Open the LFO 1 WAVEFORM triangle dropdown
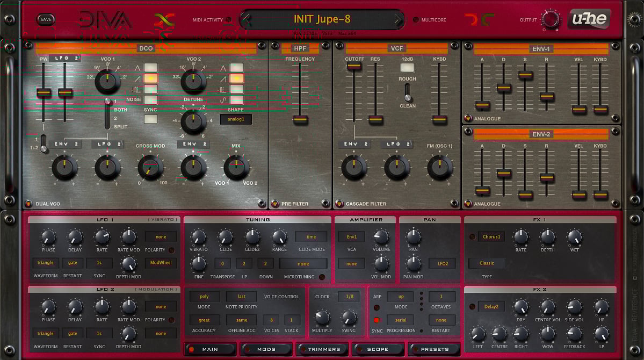 tap(46, 263)
